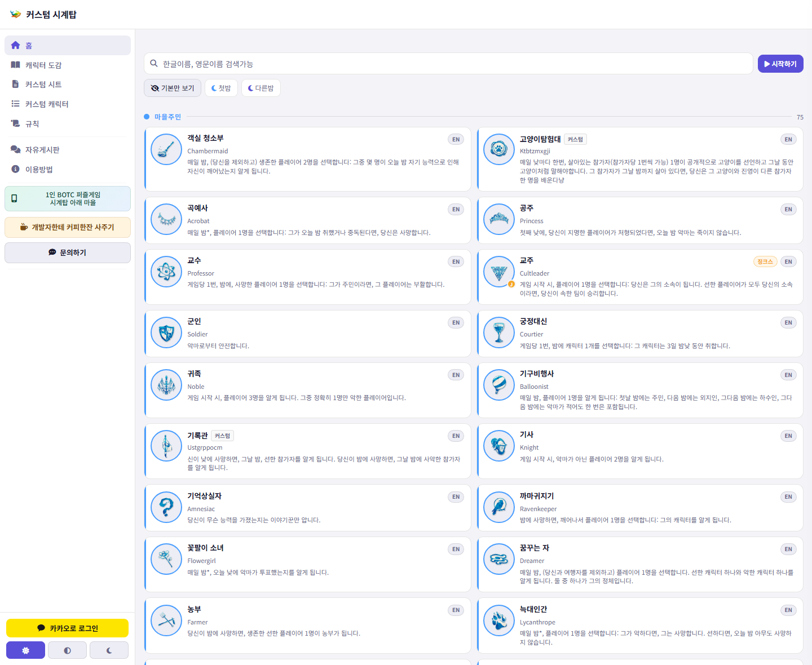Open 커스텀 캐릭터 list
The height and width of the screenshot is (665, 812).
[68, 104]
